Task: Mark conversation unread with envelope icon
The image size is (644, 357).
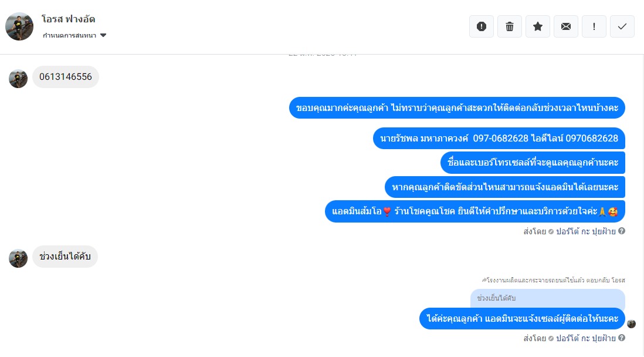Action: (x=566, y=27)
